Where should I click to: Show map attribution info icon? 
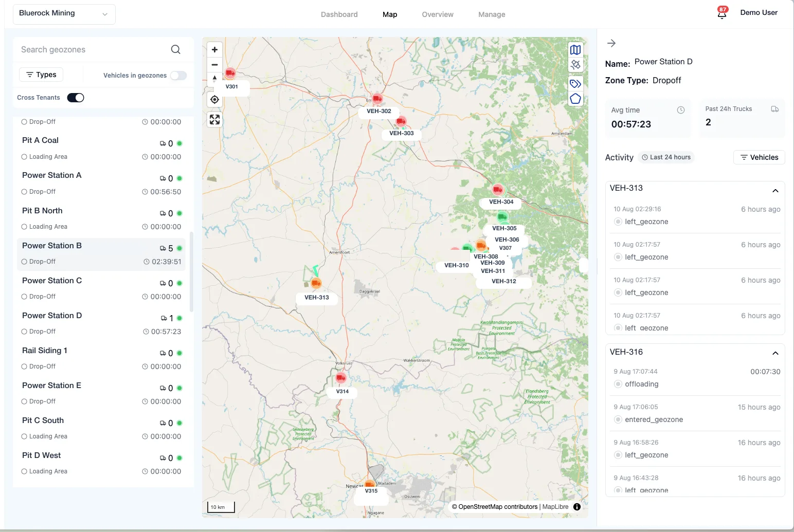[577, 507]
